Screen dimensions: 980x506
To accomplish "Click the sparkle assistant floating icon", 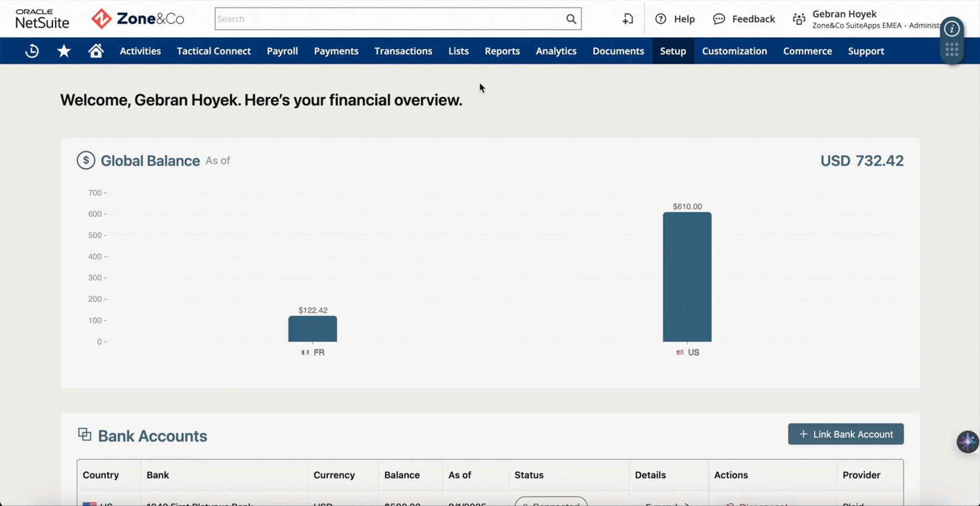I will (967, 441).
